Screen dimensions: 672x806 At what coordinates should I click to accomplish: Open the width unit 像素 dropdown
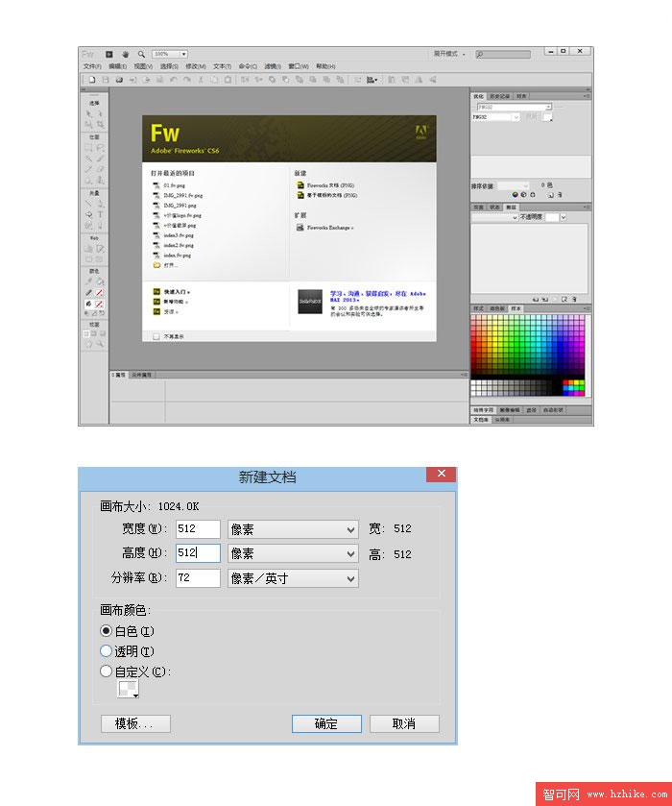click(293, 529)
